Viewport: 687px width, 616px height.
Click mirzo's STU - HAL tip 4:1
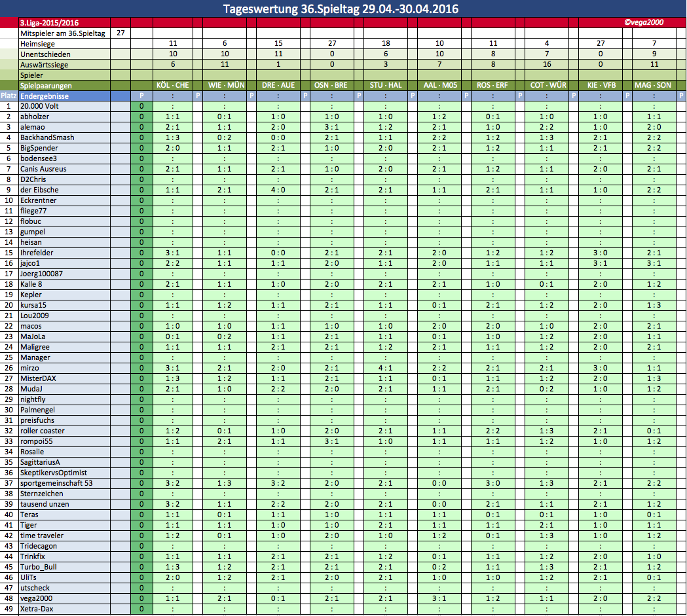tap(386, 369)
